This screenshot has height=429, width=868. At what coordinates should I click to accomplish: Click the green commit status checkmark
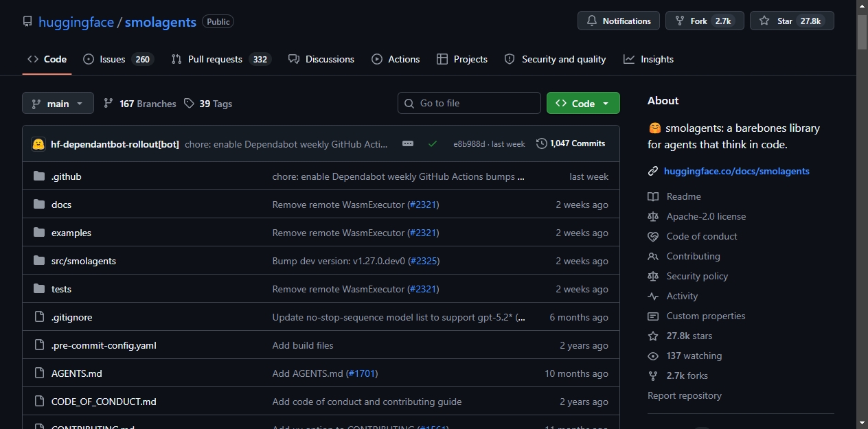[433, 143]
